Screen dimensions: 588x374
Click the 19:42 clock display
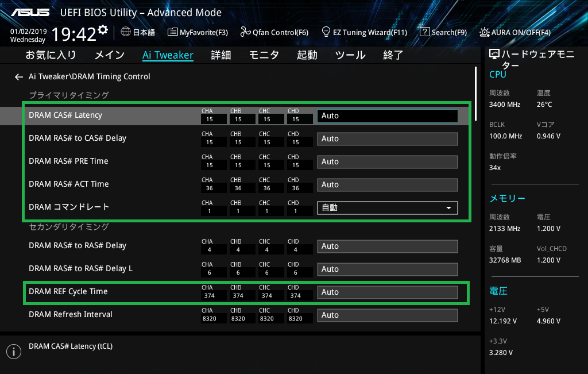[74, 34]
